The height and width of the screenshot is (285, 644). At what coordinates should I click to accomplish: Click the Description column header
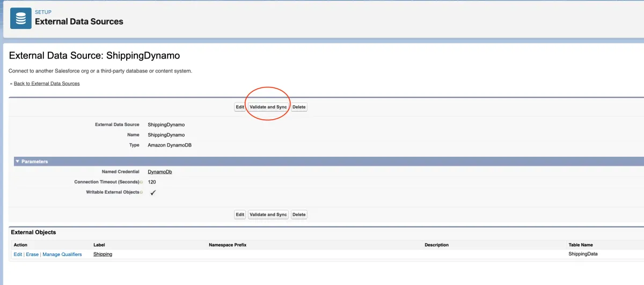coord(436,245)
